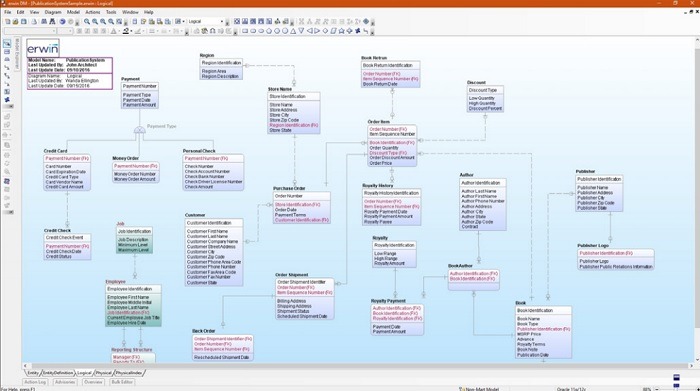
Task: Click the underlined font color A icon
Action: click(x=113, y=31)
